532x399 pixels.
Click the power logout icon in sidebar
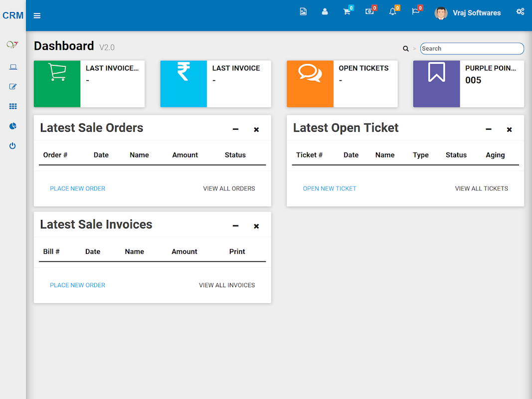(13, 146)
